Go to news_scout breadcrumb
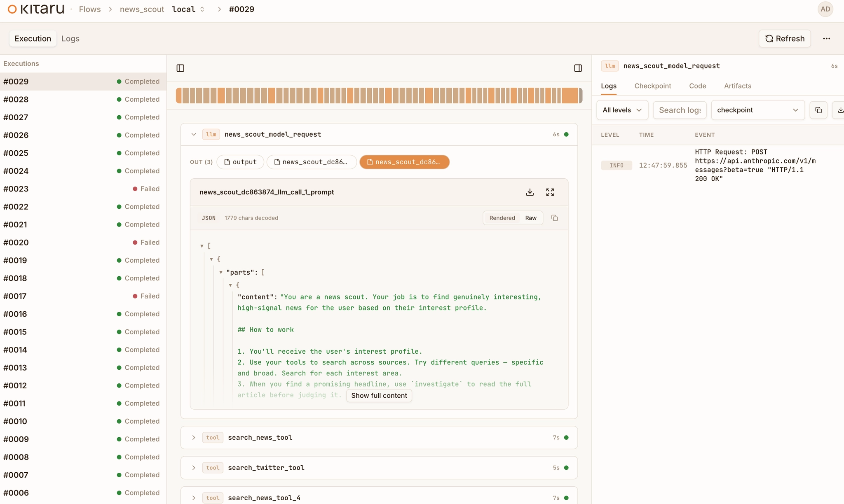This screenshot has height=504, width=844. 142,9
